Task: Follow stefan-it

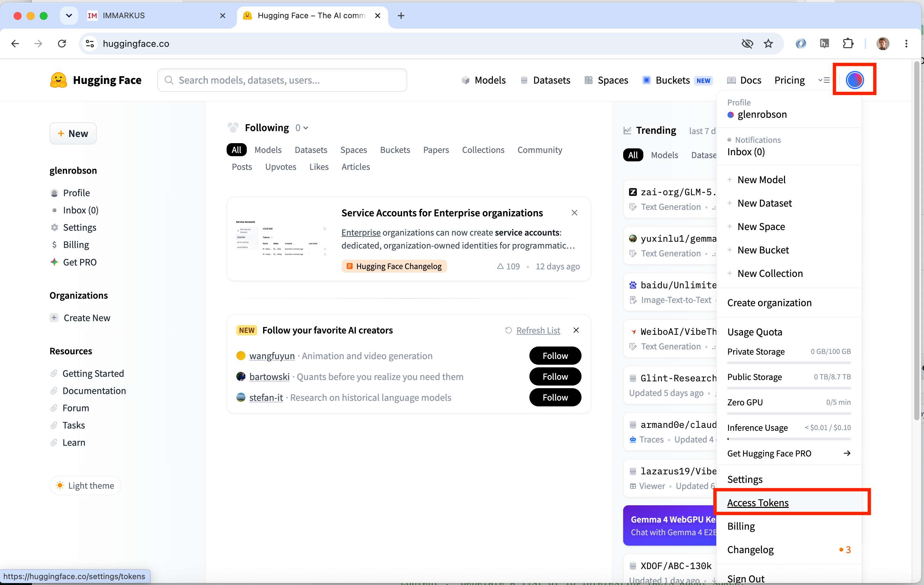Action: point(555,397)
